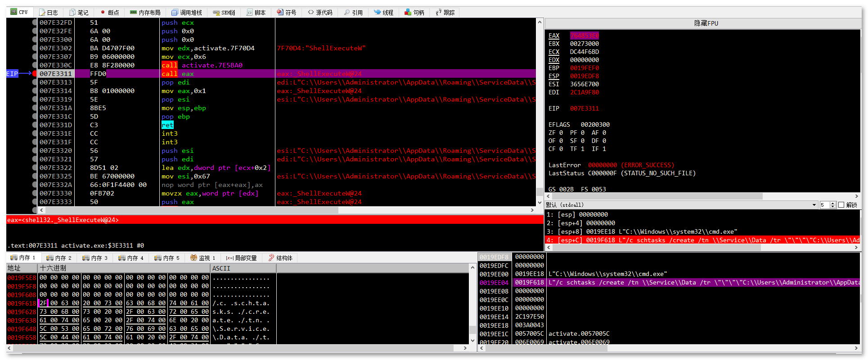The width and height of the screenshot is (868, 360).
Task: Open the 符号 symbols tab icon
Action: tap(280, 13)
